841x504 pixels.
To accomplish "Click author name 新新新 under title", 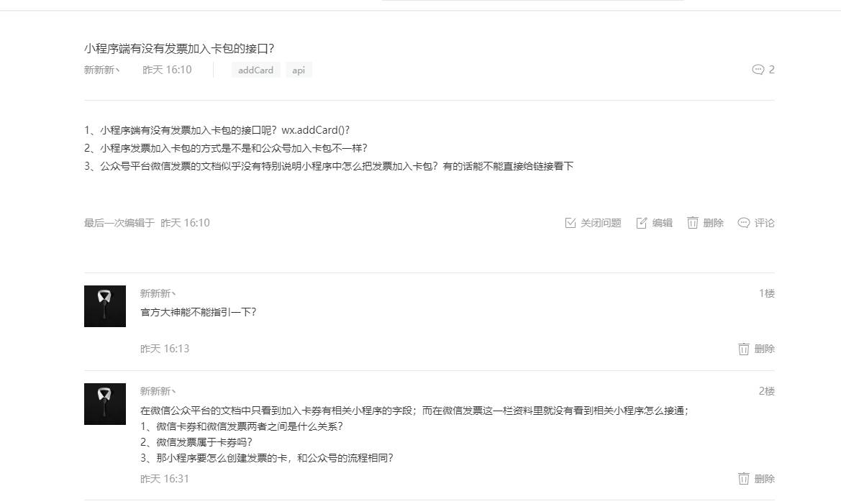I will [101, 70].
